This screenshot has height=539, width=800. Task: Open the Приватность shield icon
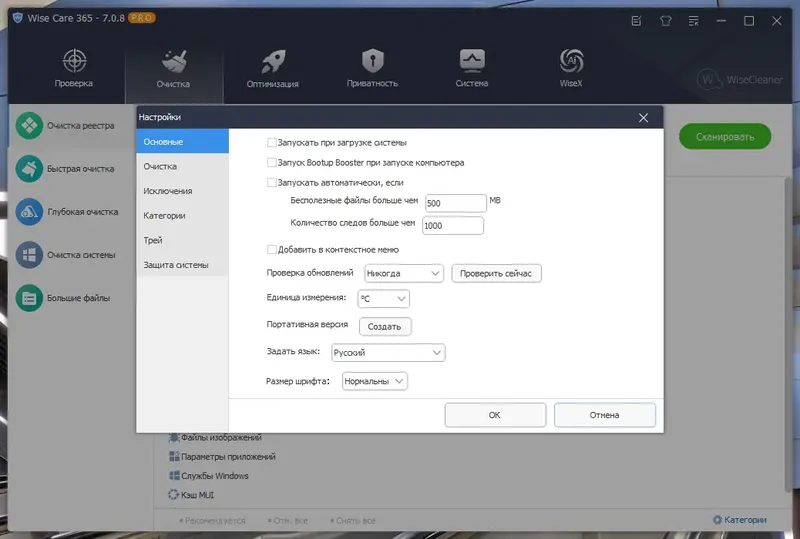tap(372, 61)
